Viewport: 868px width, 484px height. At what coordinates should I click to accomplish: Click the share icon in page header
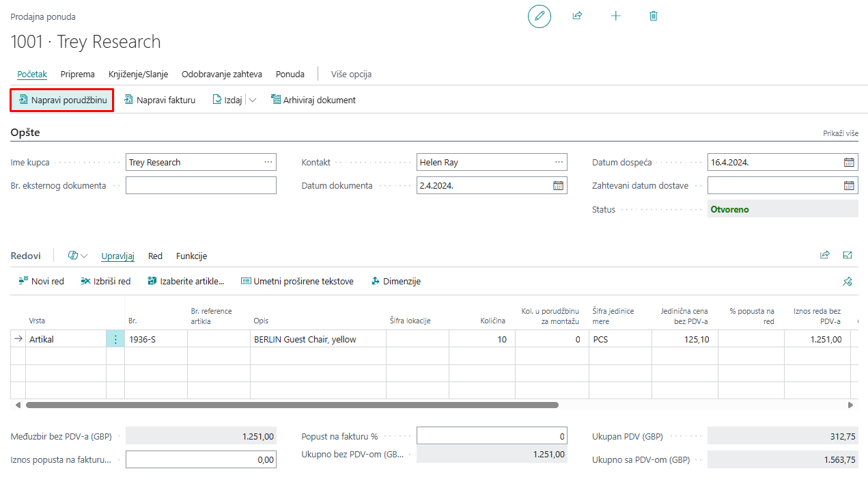pyautogui.click(x=577, y=16)
